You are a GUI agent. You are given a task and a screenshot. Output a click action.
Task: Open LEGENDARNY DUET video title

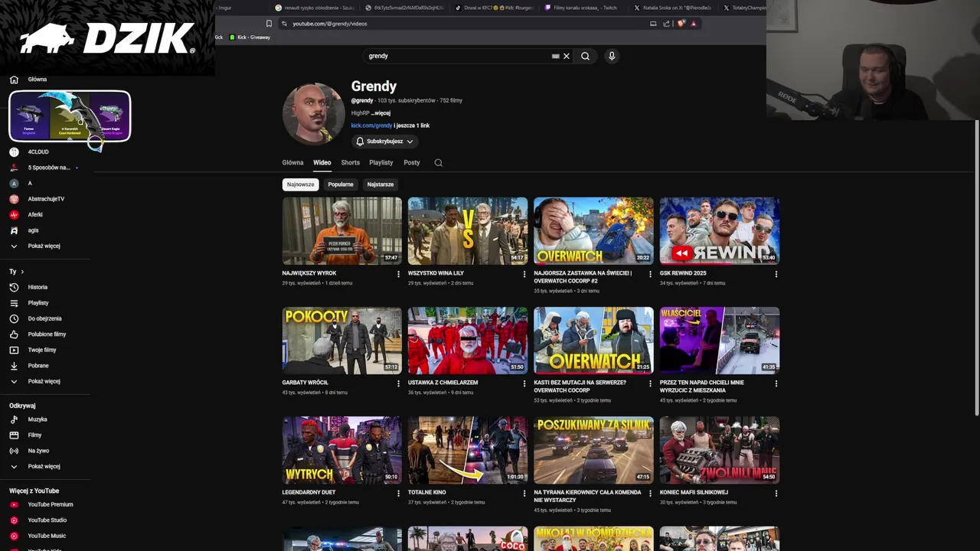(309, 493)
